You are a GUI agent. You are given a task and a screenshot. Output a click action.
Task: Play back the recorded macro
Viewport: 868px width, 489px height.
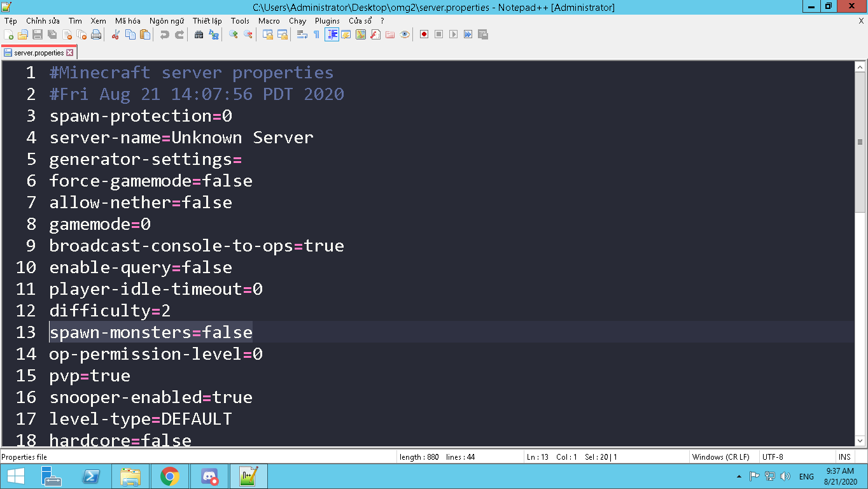(454, 34)
